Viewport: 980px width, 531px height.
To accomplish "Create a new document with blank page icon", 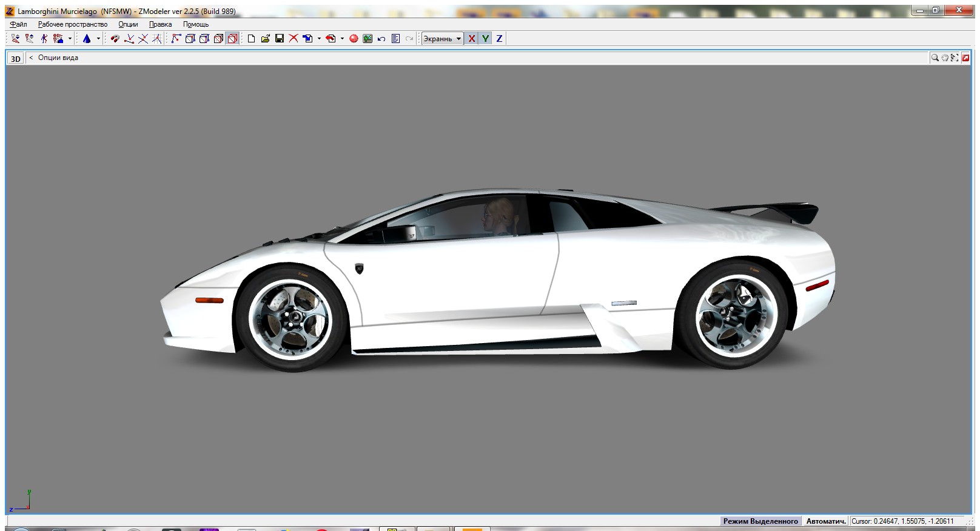I will point(251,39).
